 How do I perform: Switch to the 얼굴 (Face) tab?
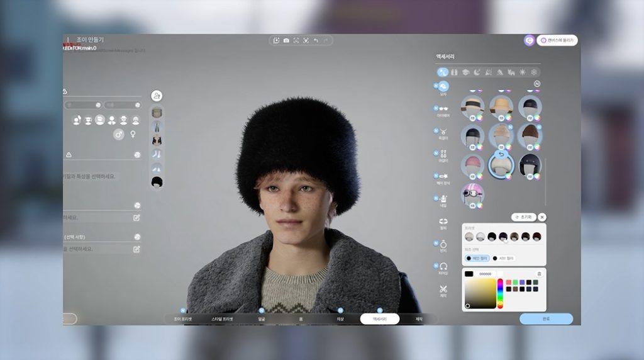260,319
